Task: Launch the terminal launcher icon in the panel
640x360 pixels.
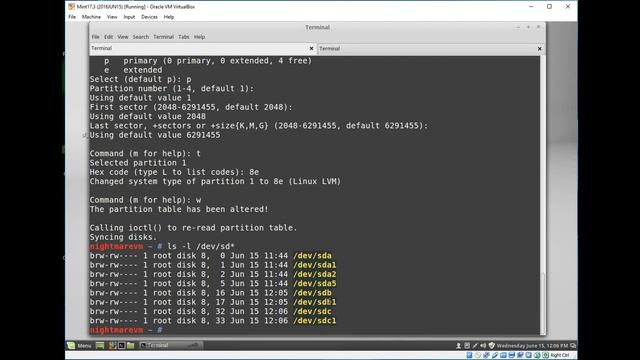Action: (121, 346)
